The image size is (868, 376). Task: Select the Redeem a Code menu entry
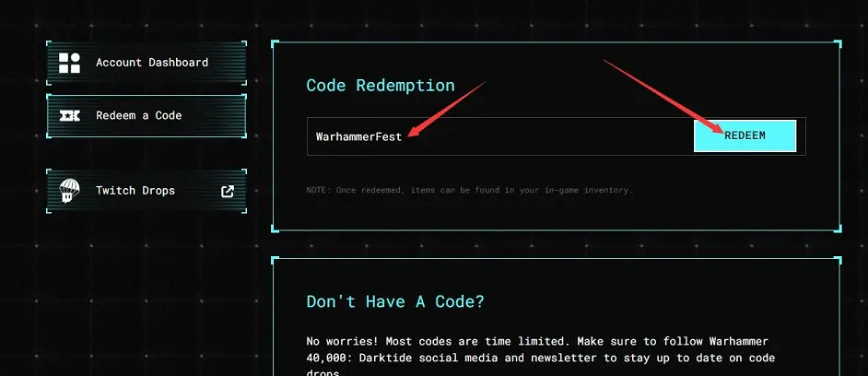click(x=138, y=116)
